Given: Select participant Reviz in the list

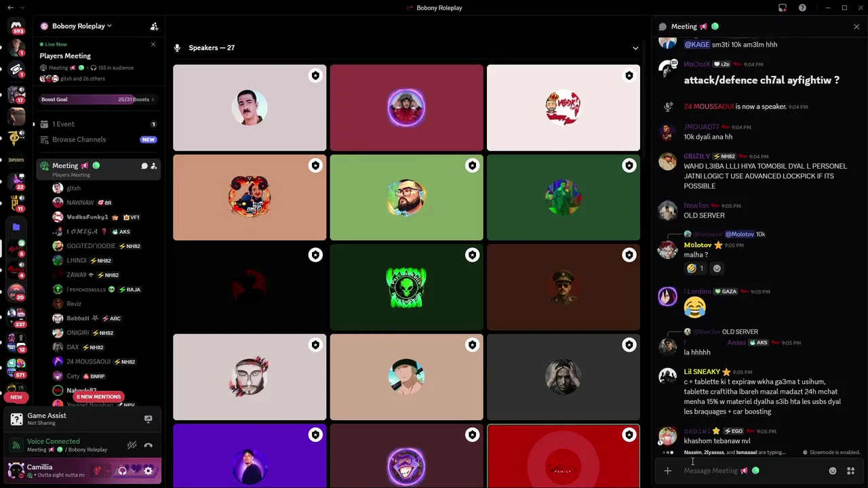Looking at the screenshot, I should pyautogui.click(x=105, y=304).
